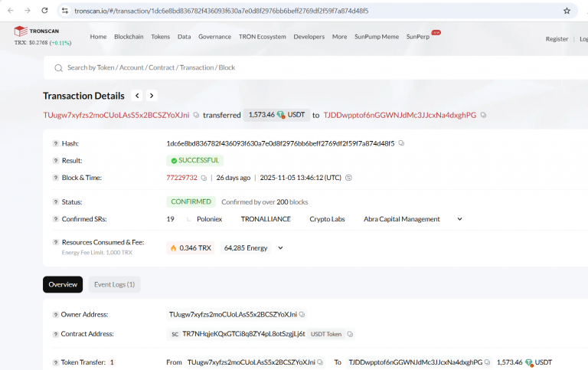
Task: Click the SUCCESSFUL result badge
Action: 195,160
